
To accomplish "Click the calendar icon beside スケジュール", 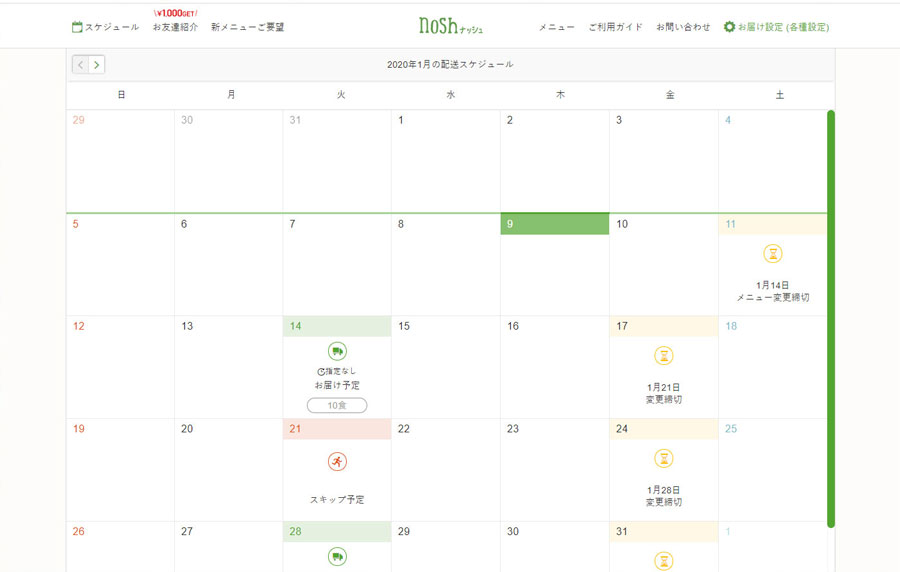I will (x=77, y=27).
